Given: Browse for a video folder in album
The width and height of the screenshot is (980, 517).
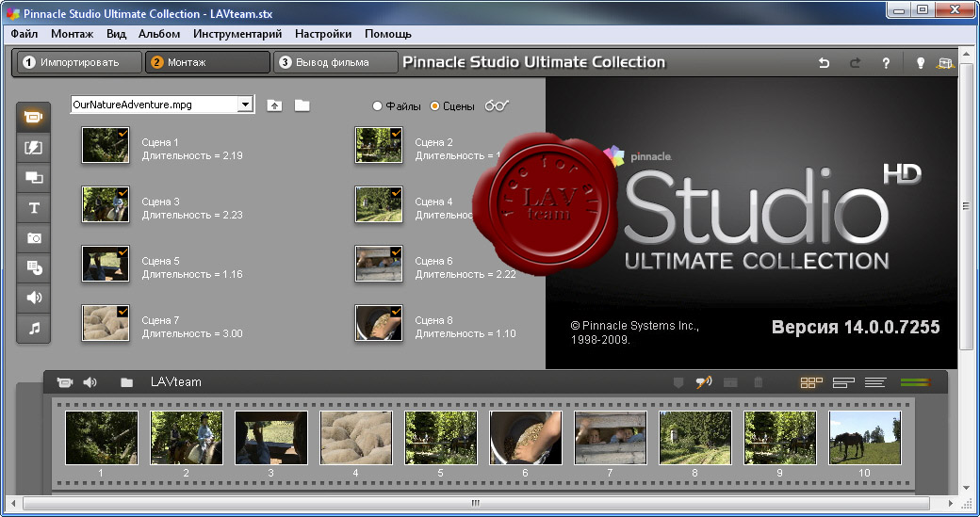Looking at the screenshot, I should tap(302, 105).
